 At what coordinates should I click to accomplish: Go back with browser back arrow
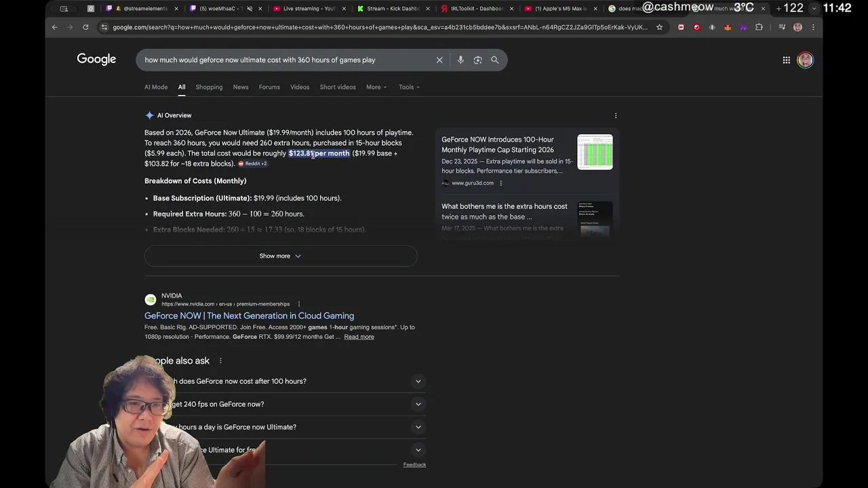[55, 27]
